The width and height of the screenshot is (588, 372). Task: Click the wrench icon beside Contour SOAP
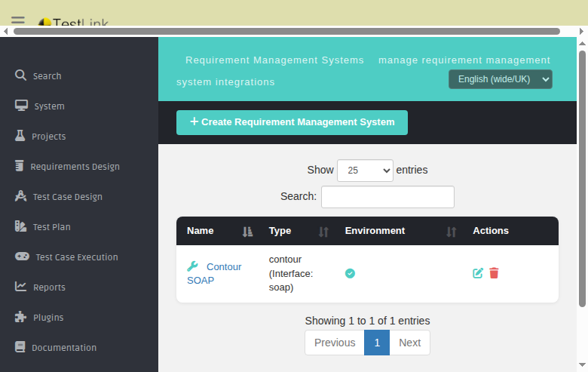click(x=192, y=266)
